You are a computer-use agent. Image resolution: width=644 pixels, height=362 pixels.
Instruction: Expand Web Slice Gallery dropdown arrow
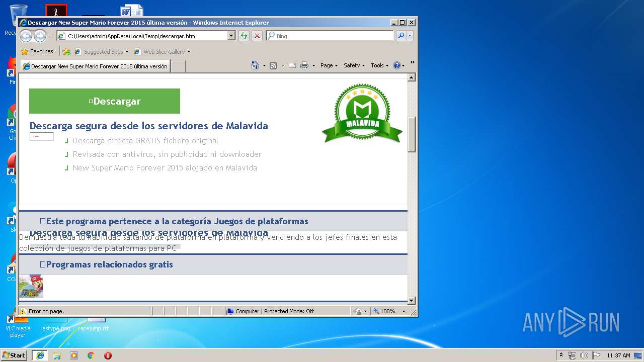pos(189,52)
